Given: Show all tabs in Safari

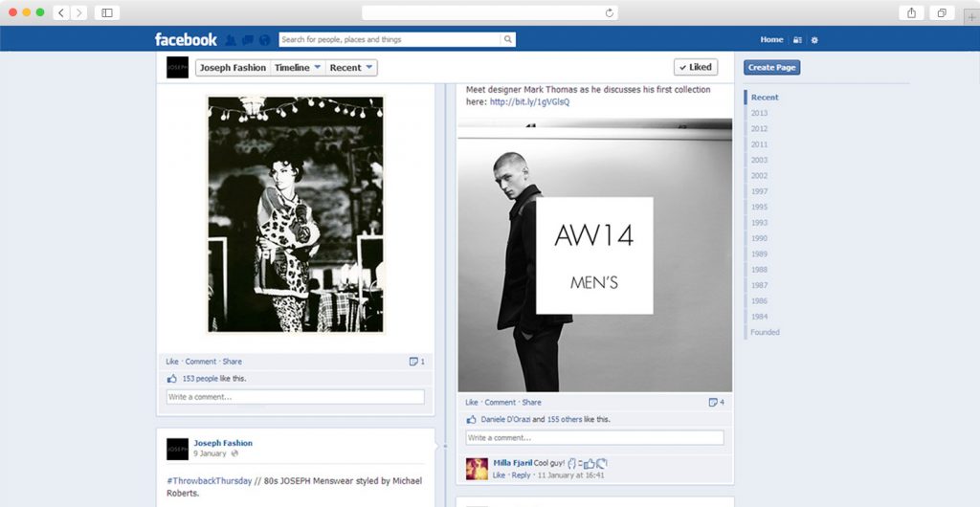Looking at the screenshot, I should pos(942,12).
